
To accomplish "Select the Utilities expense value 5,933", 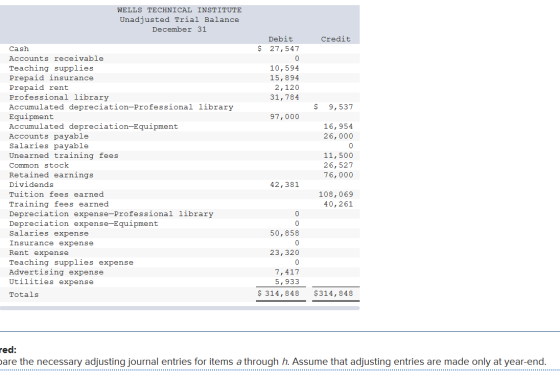I will click(287, 282).
